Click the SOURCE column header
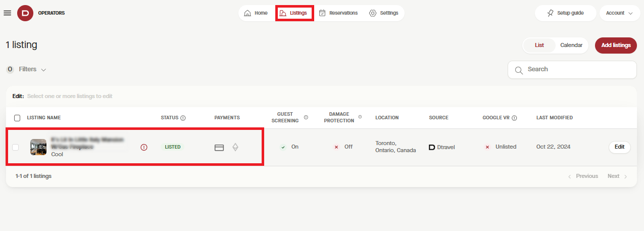Image resolution: width=644 pixels, height=231 pixels. [438, 118]
